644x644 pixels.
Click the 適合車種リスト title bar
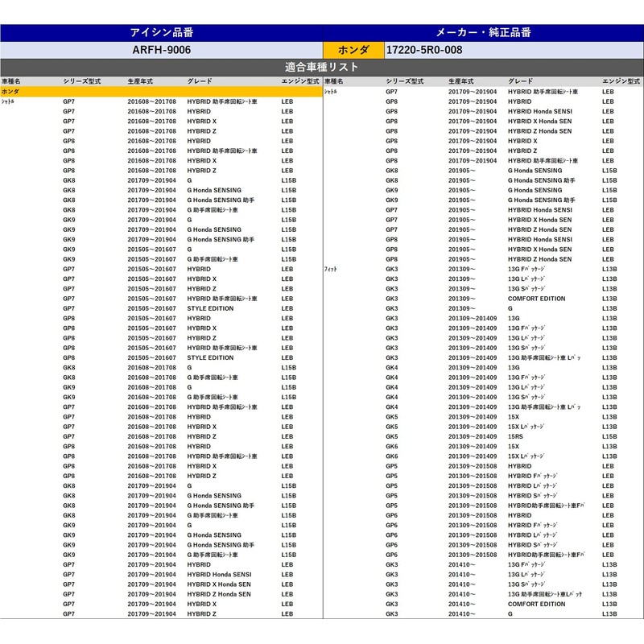322,67
